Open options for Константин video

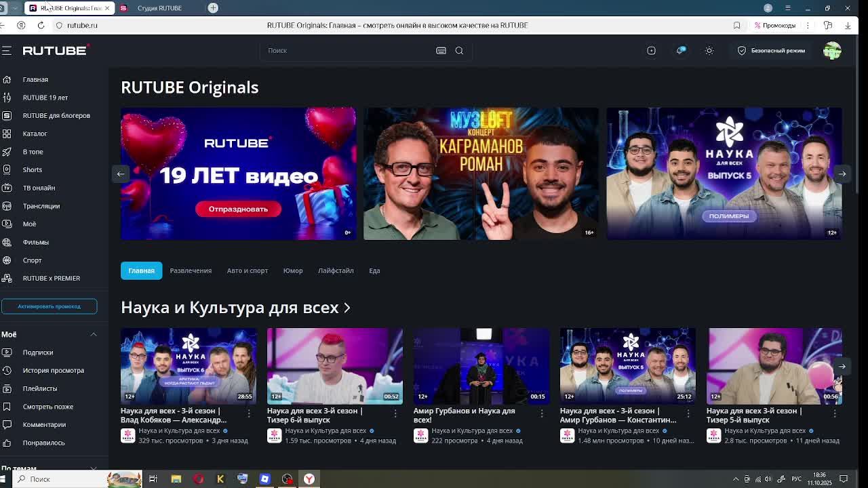688,413
